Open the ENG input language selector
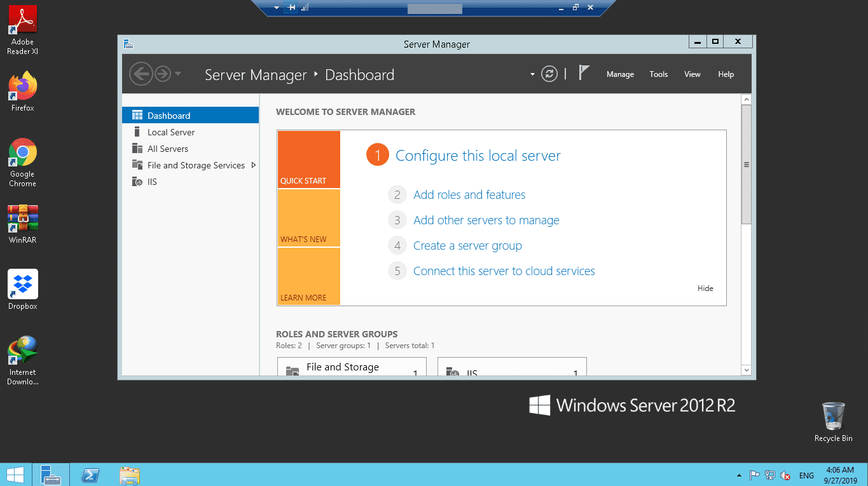Screen dimensions: 868x486 (x=806, y=475)
